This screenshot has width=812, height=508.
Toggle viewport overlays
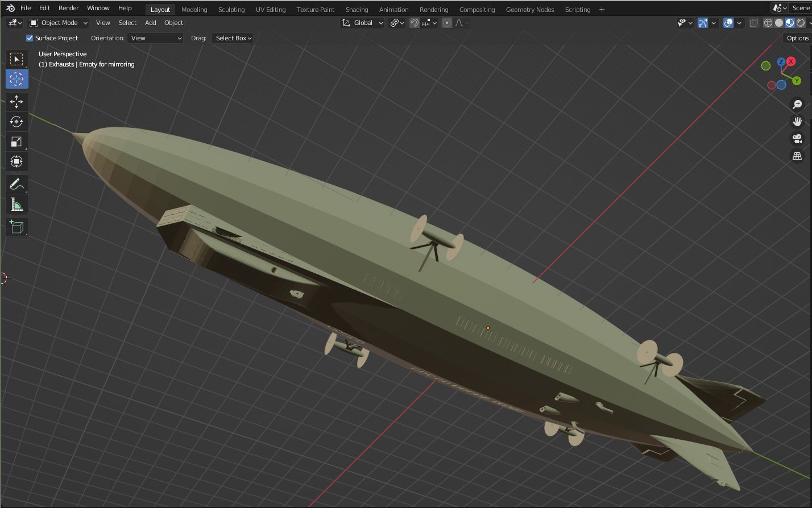tap(728, 23)
